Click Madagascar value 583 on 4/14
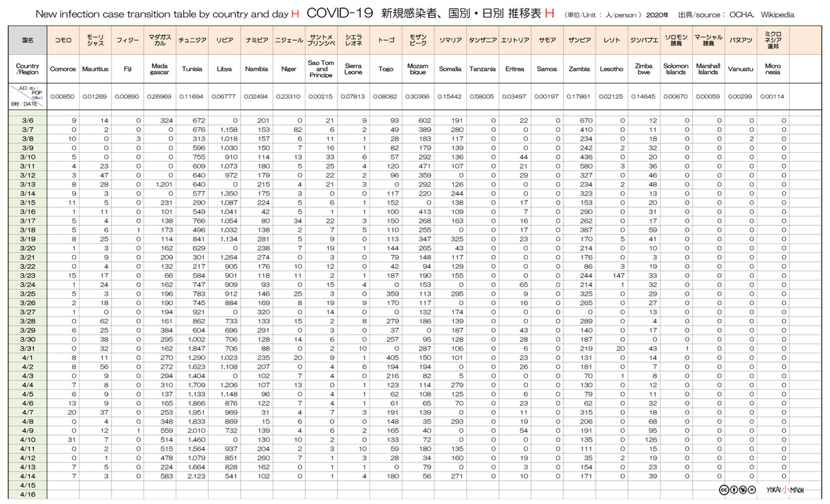830x504 pixels. click(x=166, y=477)
